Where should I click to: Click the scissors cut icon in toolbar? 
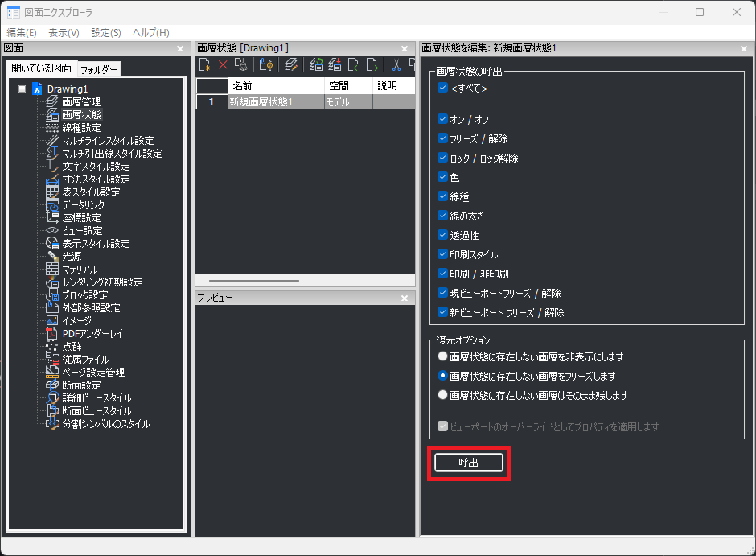(397, 64)
